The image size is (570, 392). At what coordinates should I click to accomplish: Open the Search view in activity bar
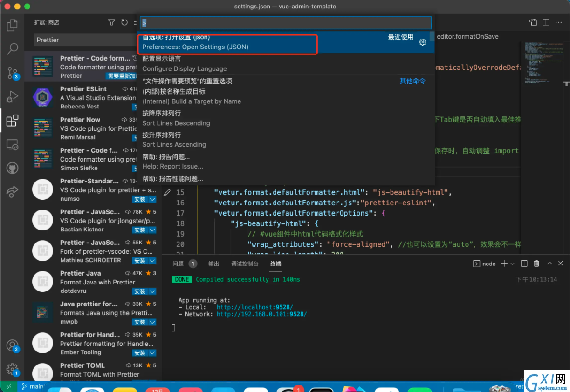pyautogui.click(x=12, y=48)
